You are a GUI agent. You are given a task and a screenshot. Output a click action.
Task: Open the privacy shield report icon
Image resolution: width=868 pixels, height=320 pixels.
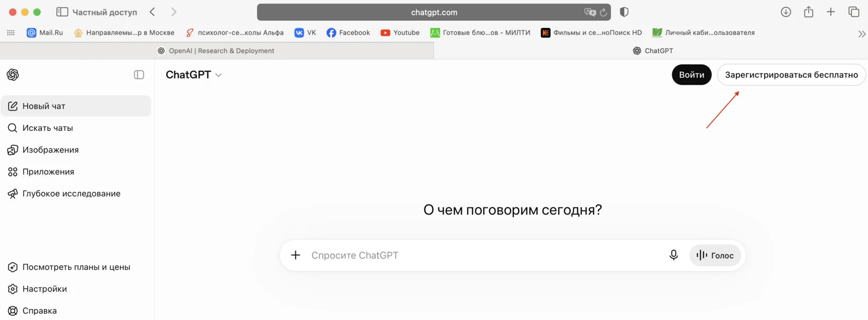coord(624,12)
